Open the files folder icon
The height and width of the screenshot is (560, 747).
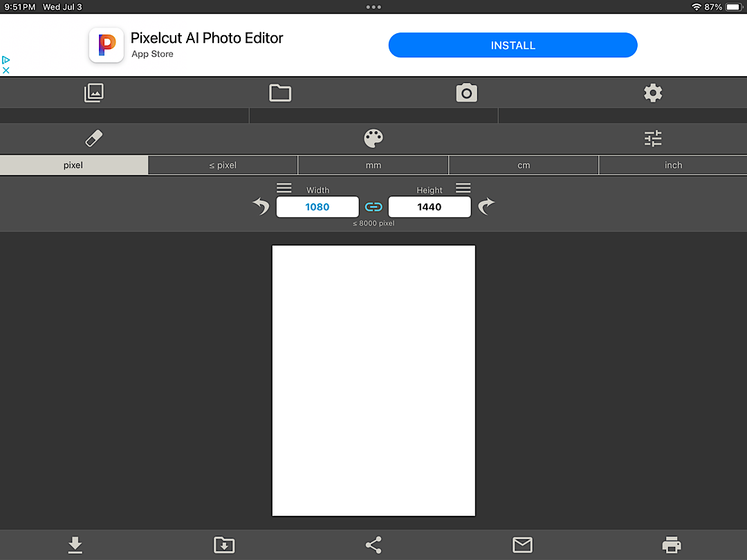280,93
